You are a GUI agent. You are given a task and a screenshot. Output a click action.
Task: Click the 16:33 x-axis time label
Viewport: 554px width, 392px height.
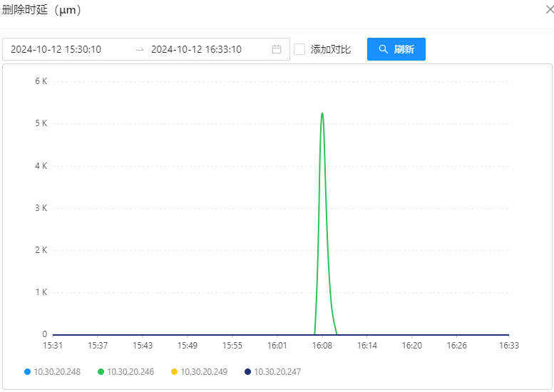pos(508,346)
